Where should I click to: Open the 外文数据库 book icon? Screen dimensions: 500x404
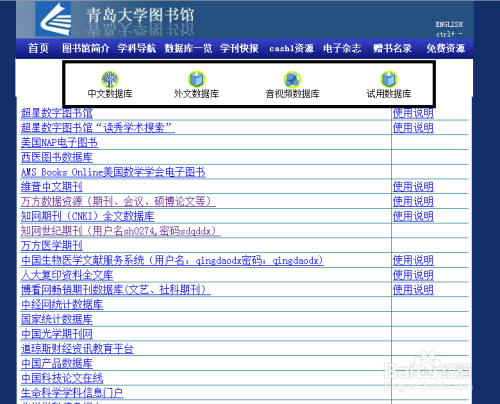click(x=197, y=79)
